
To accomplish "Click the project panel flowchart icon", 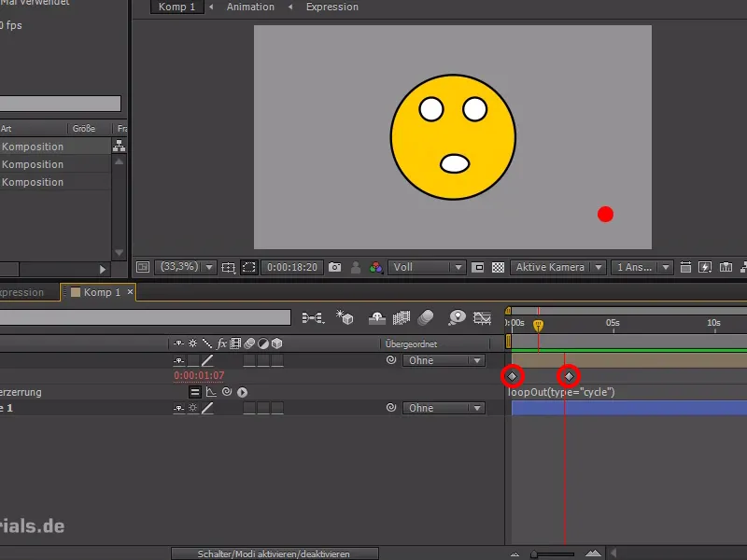I will tap(119, 146).
